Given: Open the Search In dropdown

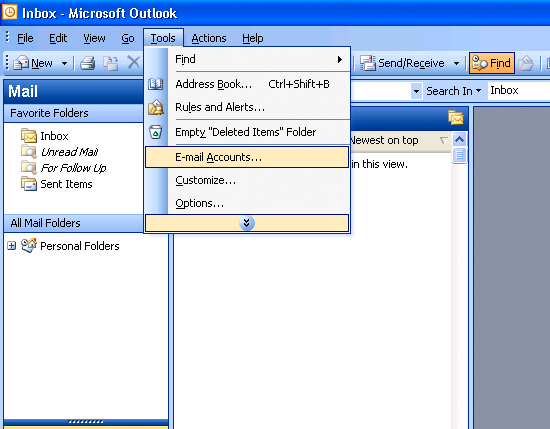Looking at the screenshot, I should (x=453, y=91).
